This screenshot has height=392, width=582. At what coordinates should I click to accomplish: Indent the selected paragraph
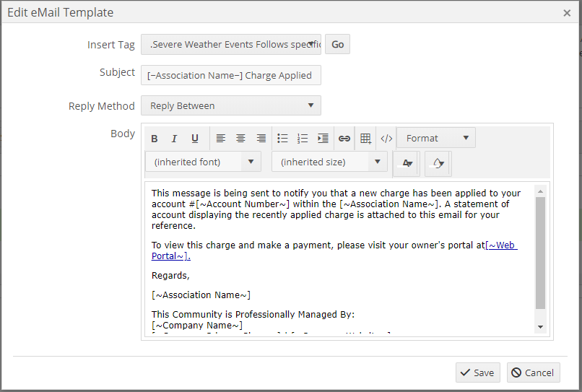(323, 139)
